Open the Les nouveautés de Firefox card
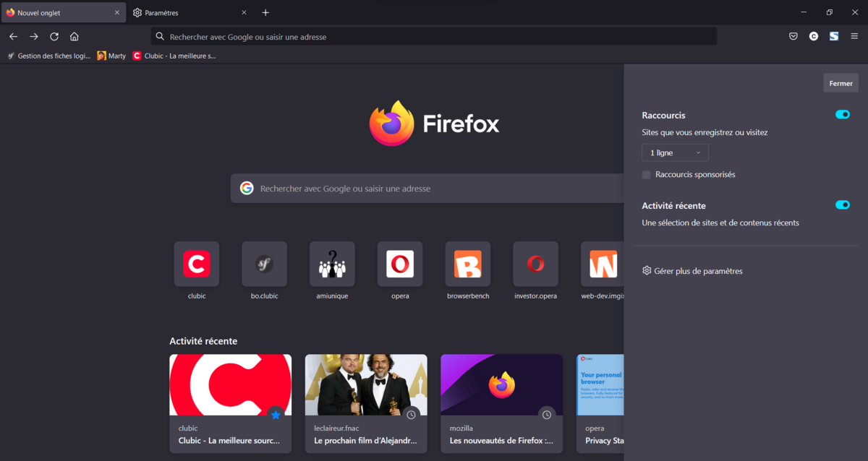This screenshot has height=461, width=868. pos(501,403)
